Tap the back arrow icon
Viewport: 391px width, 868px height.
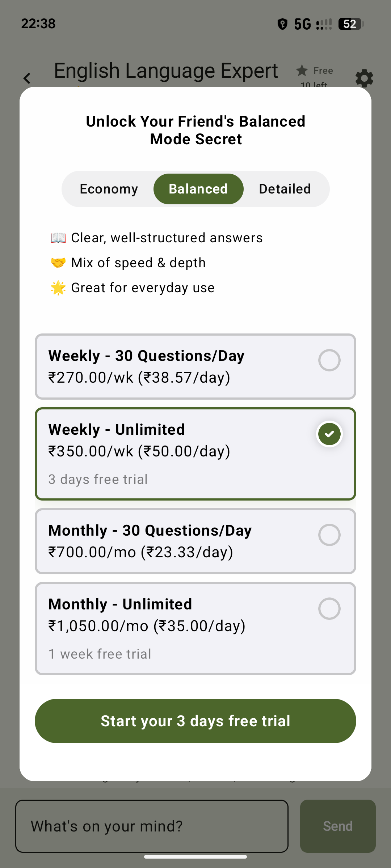coord(27,78)
